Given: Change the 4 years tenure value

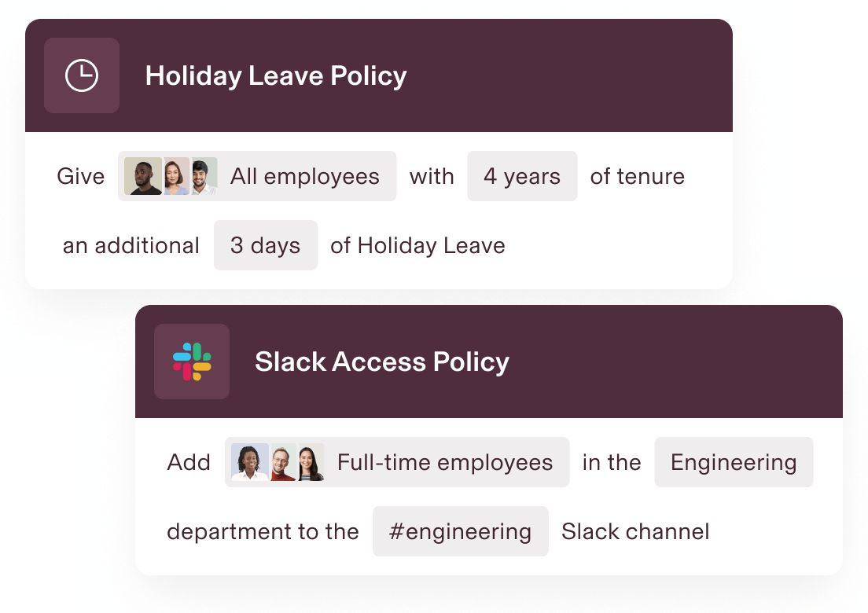Looking at the screenshot, I should [x=521, y=176].
